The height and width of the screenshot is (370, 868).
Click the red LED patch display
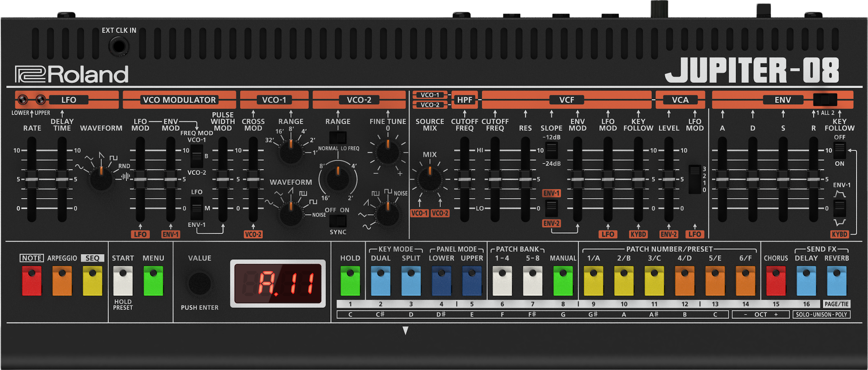[278, 284]
